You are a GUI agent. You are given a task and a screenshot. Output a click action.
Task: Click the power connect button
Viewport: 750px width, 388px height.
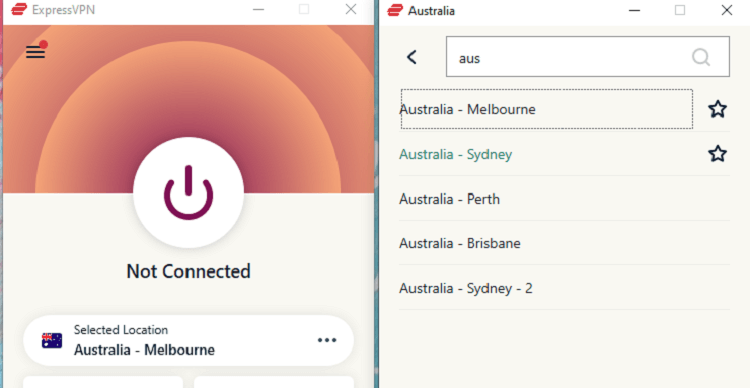[x=188, y=192]
